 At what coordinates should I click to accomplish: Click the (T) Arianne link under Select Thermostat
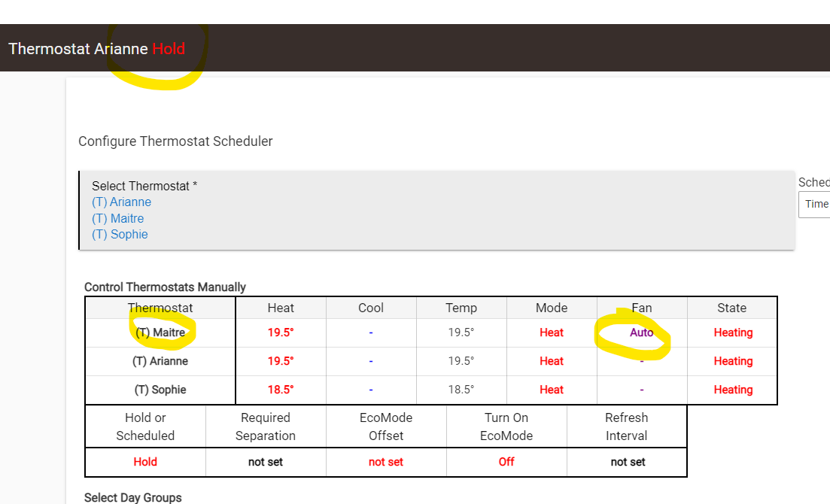pos(121,202)
